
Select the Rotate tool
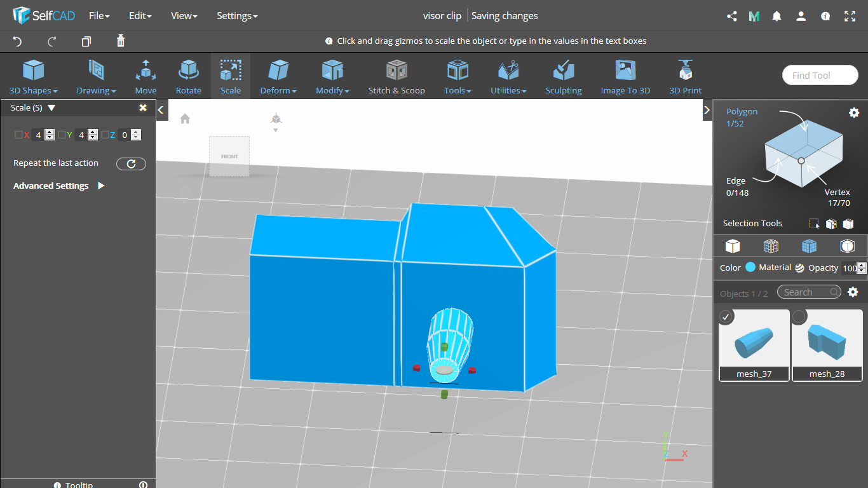(189, 76)
